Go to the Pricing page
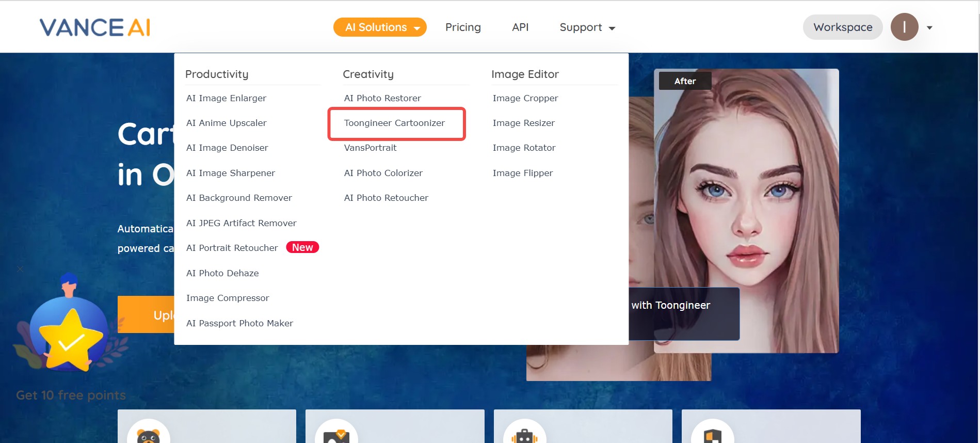The width and height of the screenshot is (980, 443). 463,27
